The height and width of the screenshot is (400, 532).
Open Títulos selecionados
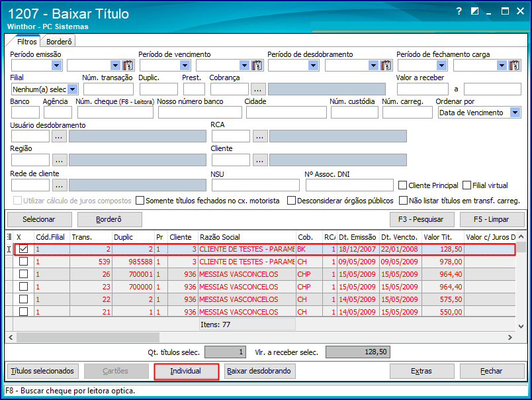pos(42,371)
